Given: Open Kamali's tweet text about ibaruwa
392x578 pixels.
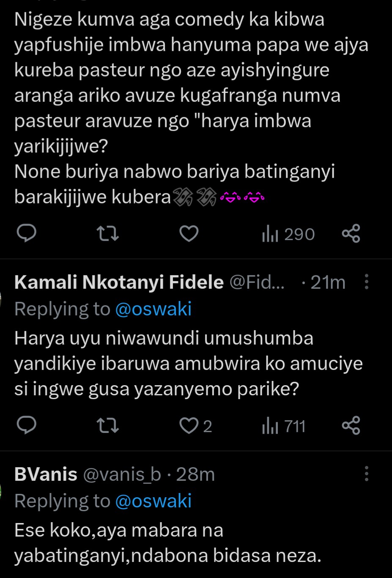Looking at the screenshot, I should click(x=188, y=364).
